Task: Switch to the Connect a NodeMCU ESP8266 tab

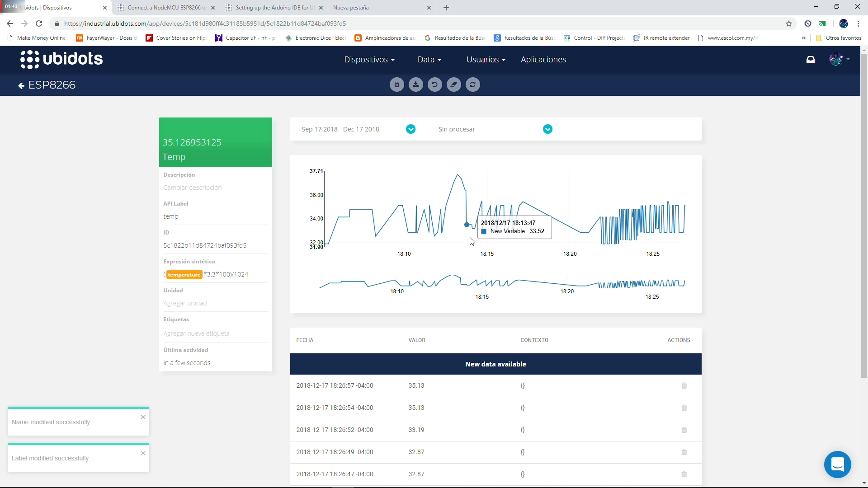Action: pos(166,8)
